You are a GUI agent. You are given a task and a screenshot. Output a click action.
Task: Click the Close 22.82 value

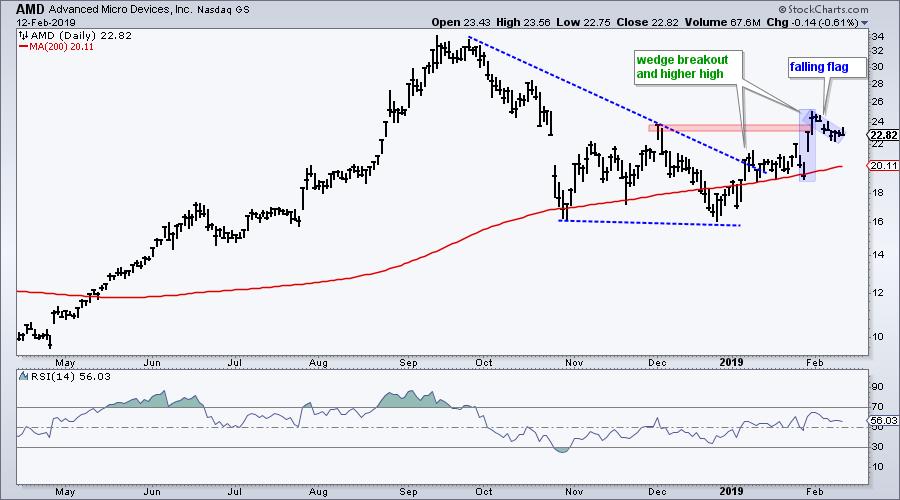click(647, 23)
